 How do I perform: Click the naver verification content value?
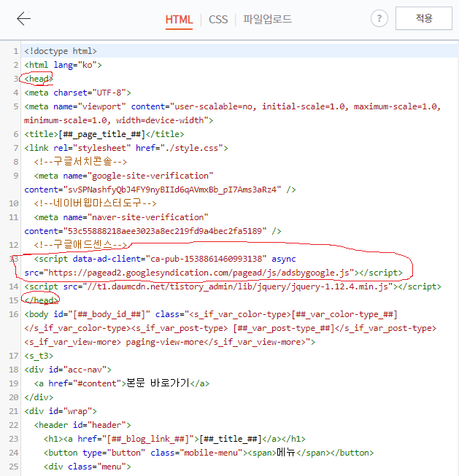pyautogui.click(x=165, y=231)
